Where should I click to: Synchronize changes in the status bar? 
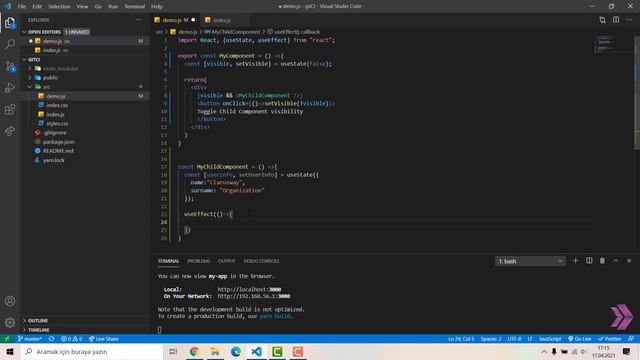point(51,339)
